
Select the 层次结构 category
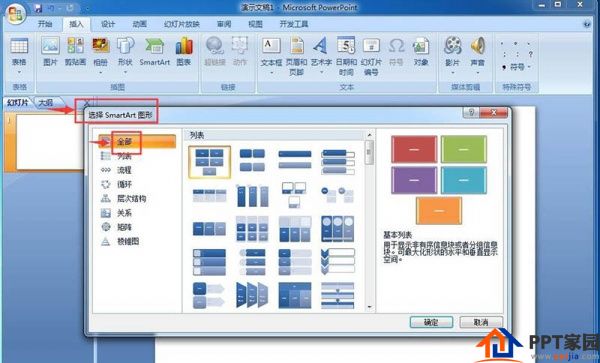pyautogui.click(x=131, y=199)
